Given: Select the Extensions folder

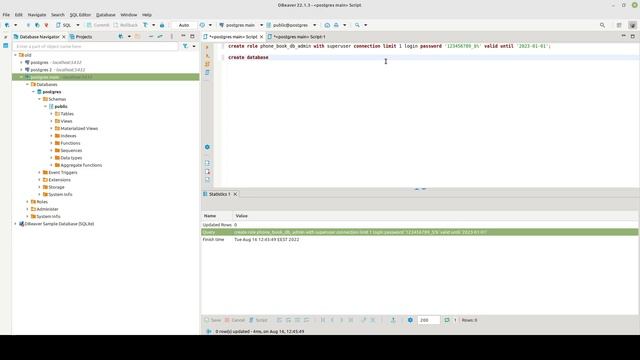Looking at the screenshot, I should (x=56, y=180).
